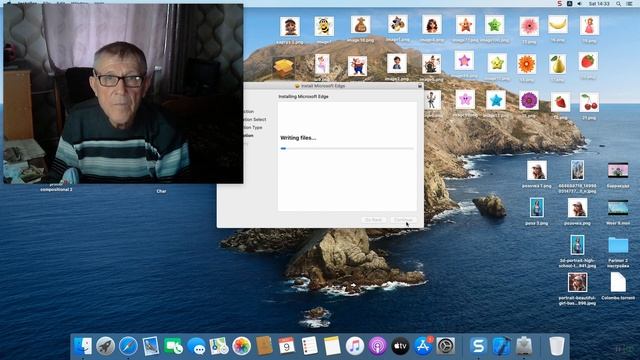Select the pear image on the desktop

coord(558,64)
